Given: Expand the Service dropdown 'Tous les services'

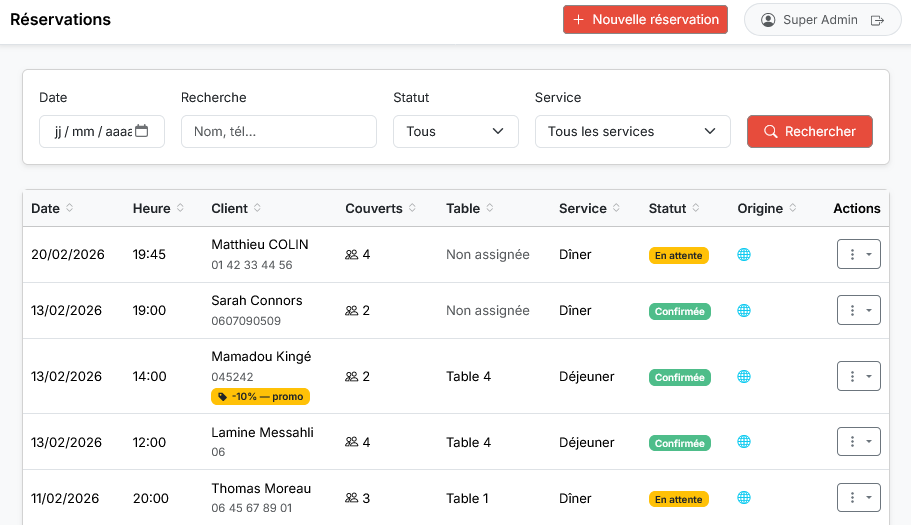Looking at the screenshot, I should pyautogui.click(x=631, y=131).
